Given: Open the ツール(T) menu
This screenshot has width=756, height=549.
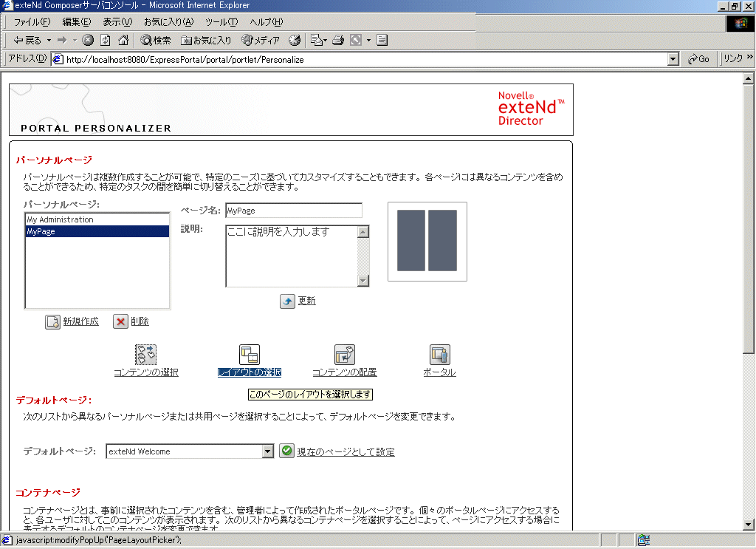Looking at the screenshot, I should [221, 22].
